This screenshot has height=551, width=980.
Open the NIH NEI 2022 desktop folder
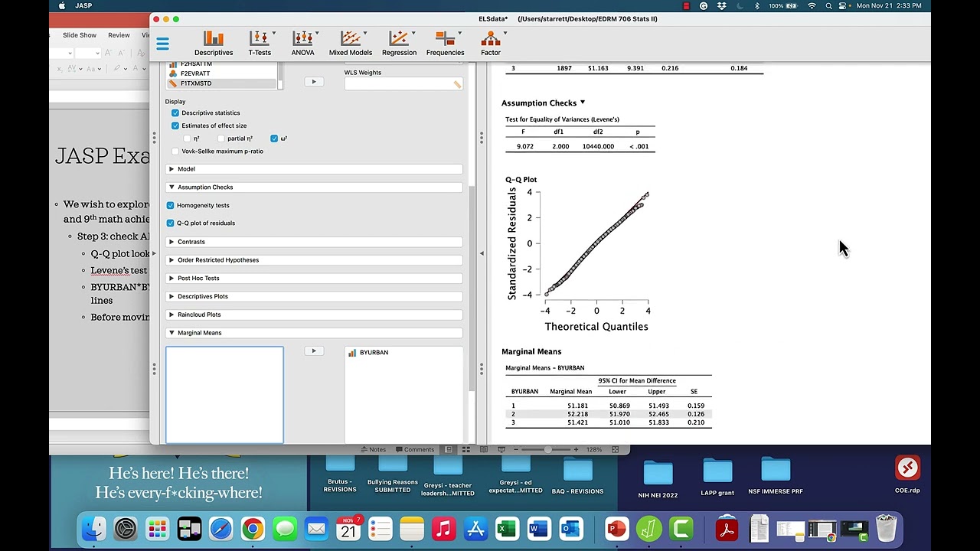[x=658, y=480]
